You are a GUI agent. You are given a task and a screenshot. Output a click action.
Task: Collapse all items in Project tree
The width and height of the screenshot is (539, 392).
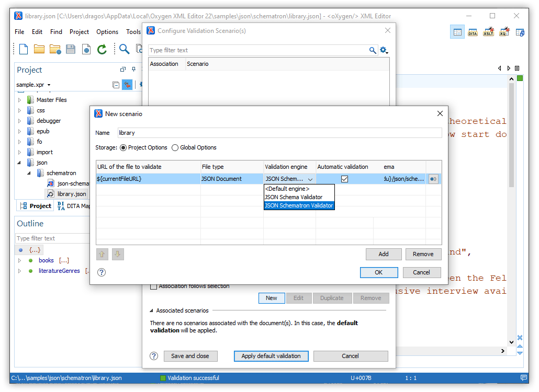[116, 85]
